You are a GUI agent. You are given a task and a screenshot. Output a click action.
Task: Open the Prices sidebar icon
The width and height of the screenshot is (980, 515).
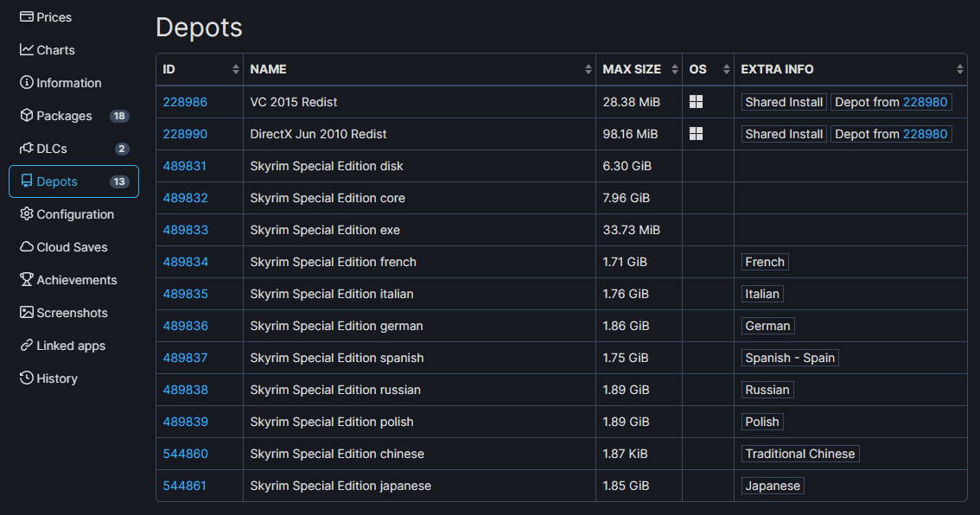point(26,17)
